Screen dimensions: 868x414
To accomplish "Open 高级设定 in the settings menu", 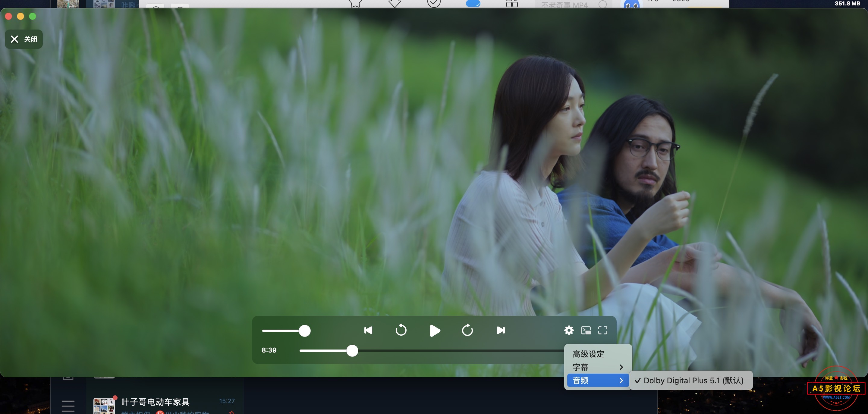I will point(598,354).
